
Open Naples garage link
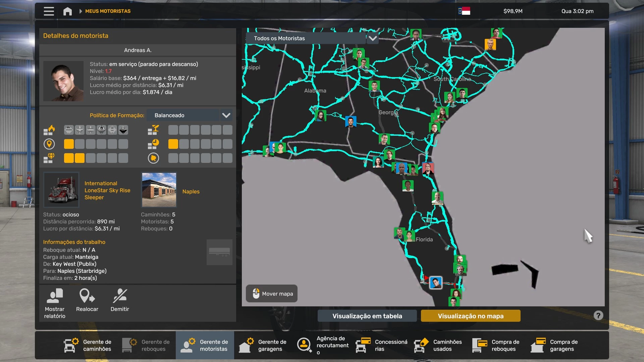coord(191,191)
